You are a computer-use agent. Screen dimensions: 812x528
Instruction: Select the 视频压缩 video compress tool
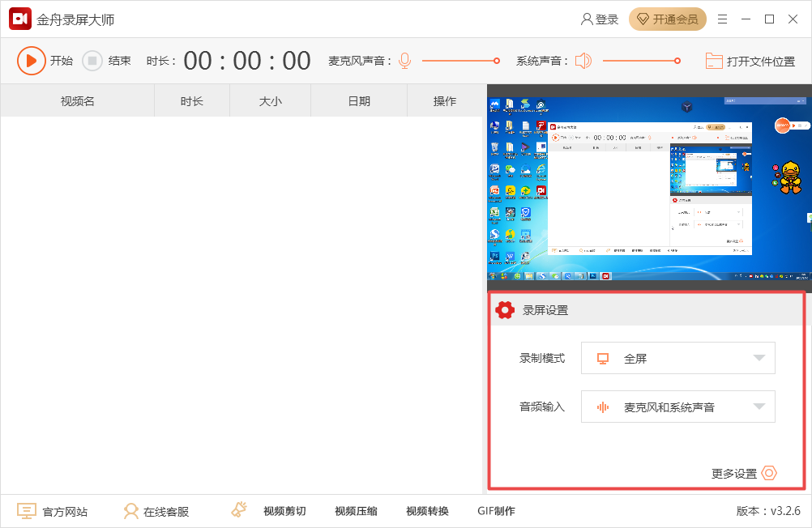[356, 511]
